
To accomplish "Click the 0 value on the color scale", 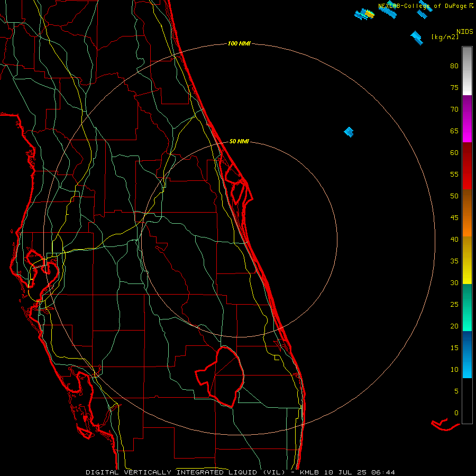I will pos(456,413).
